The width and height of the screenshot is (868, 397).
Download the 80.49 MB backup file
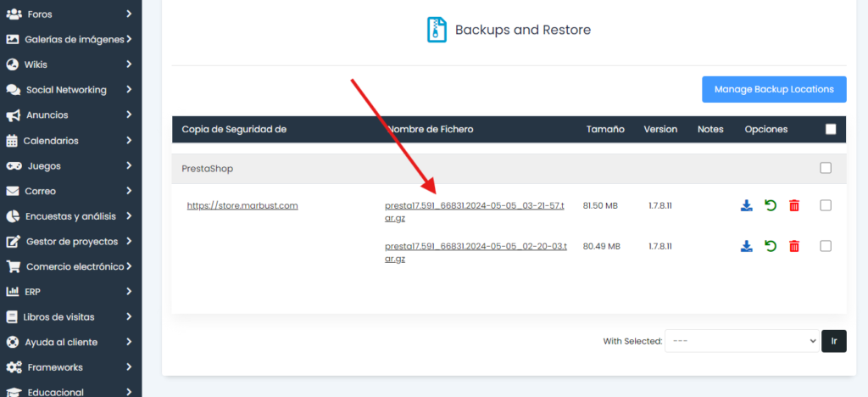747,246
